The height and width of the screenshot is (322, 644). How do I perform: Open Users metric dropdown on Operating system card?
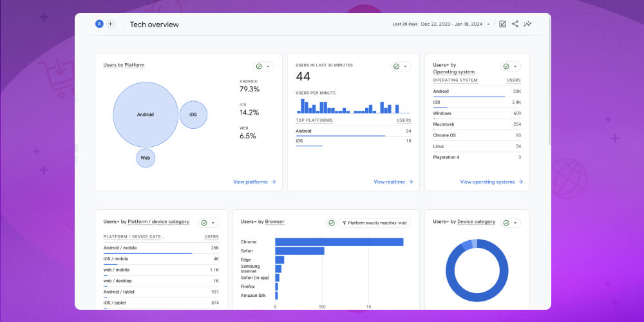pos(441,65)
